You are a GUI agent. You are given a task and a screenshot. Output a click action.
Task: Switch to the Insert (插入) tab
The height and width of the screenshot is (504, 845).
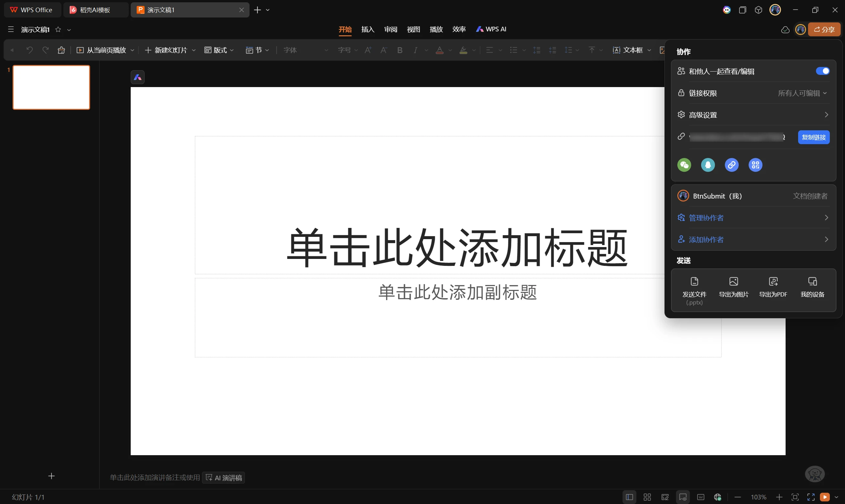click(368, 29)
